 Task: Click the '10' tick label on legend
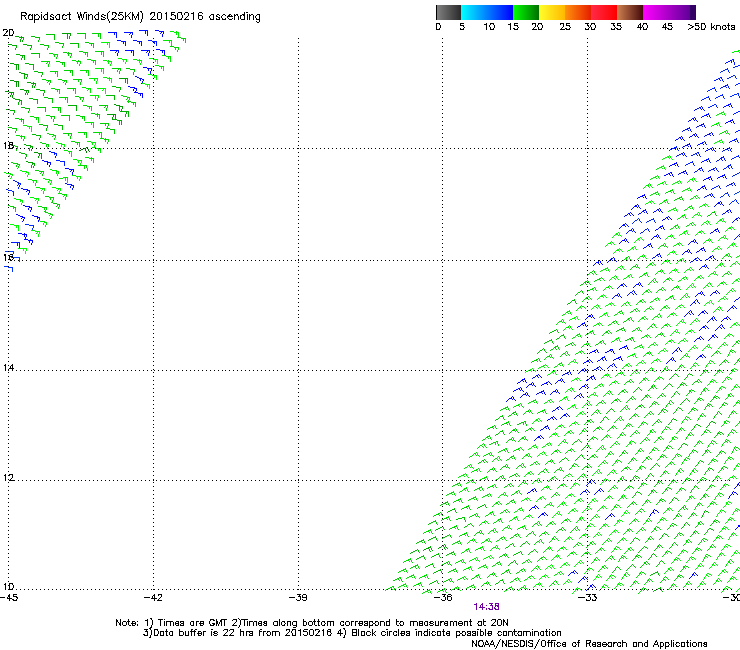pos(489,27)
